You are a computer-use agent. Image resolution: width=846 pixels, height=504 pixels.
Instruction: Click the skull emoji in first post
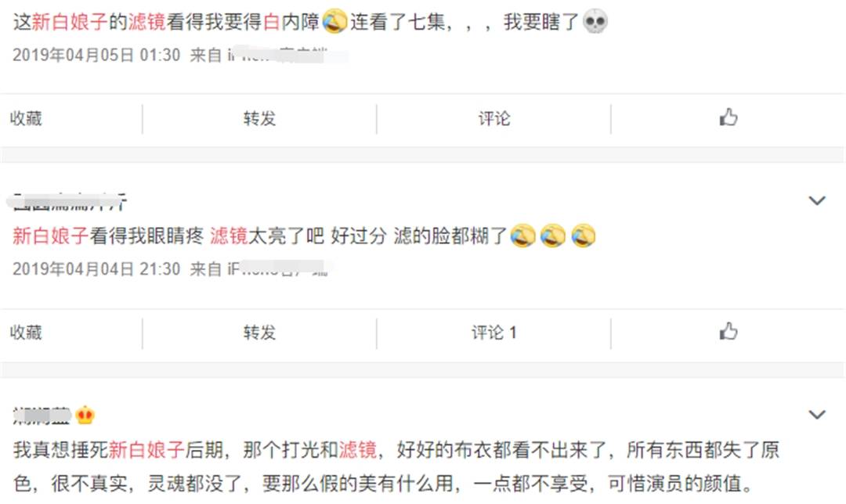(x=595, y=22)
